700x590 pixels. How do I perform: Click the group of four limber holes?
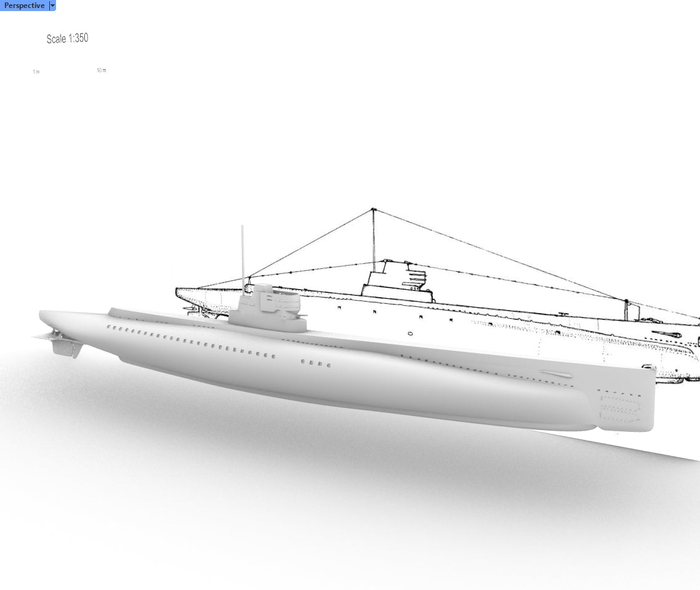(x=315, y=363)
